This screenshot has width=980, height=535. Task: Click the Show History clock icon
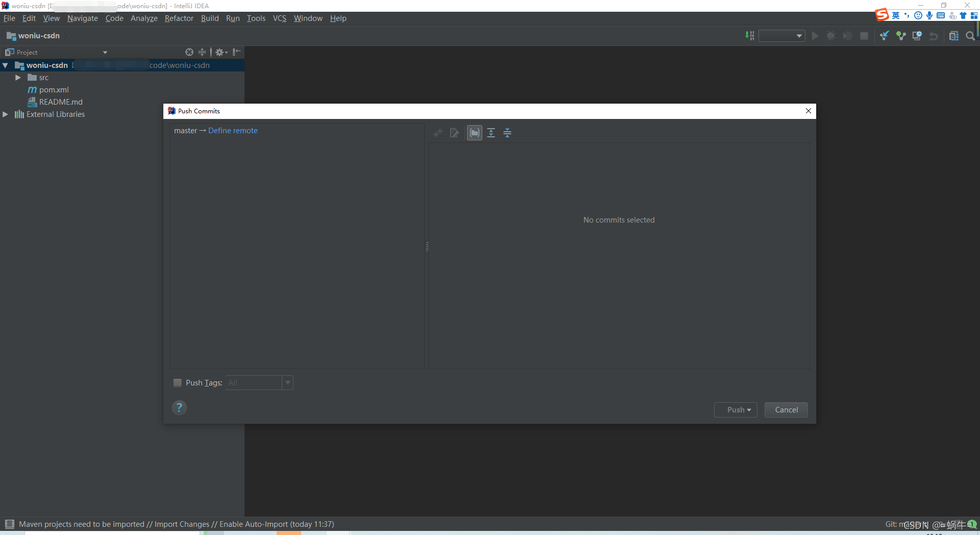[x=917, y=36]
